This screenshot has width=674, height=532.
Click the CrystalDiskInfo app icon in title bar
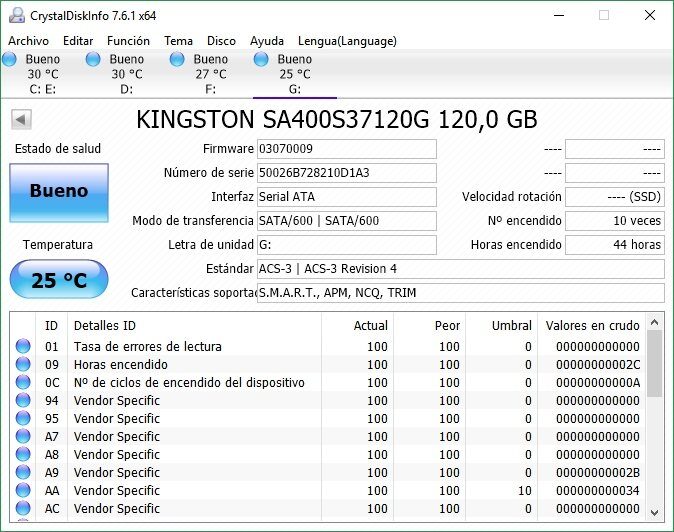tap(17, 15)
